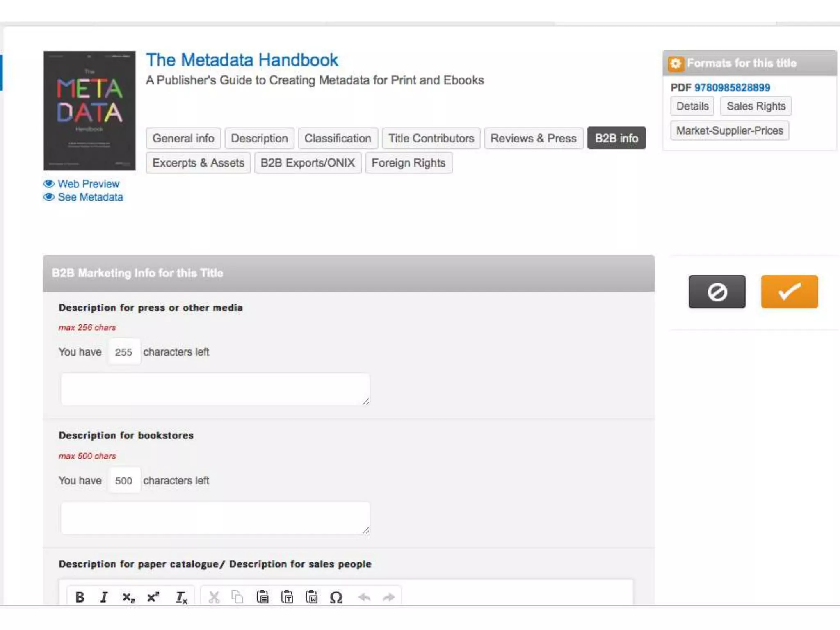Screen dimensions: 840x630
Task: Apply subscript formatting
Action: 128,597
